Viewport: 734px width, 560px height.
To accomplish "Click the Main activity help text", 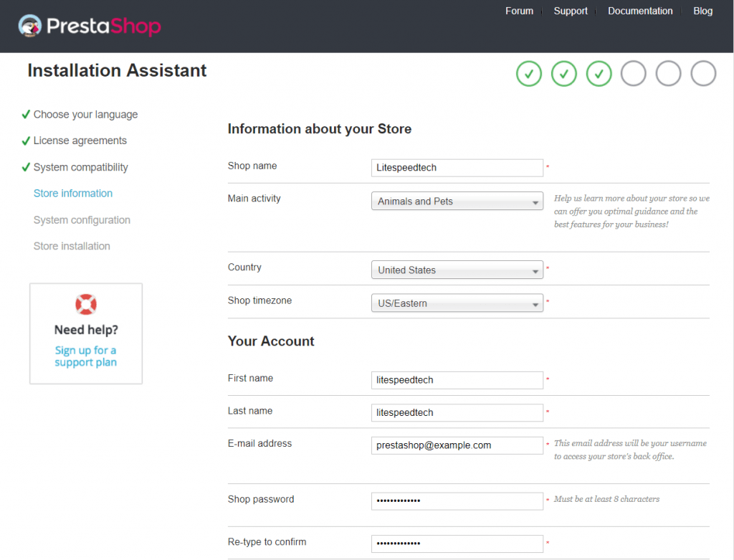I will click(x=631, y=212).
